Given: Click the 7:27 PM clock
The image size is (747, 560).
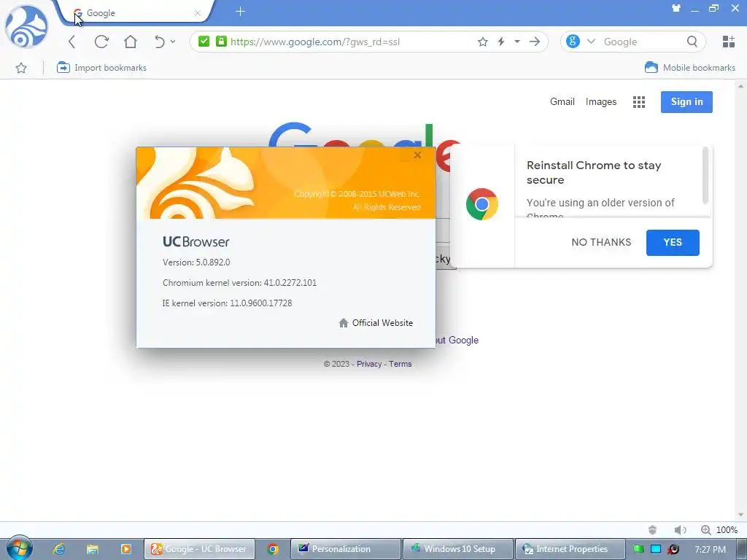Looking at the screenshot, I should [x=710, y=550].
